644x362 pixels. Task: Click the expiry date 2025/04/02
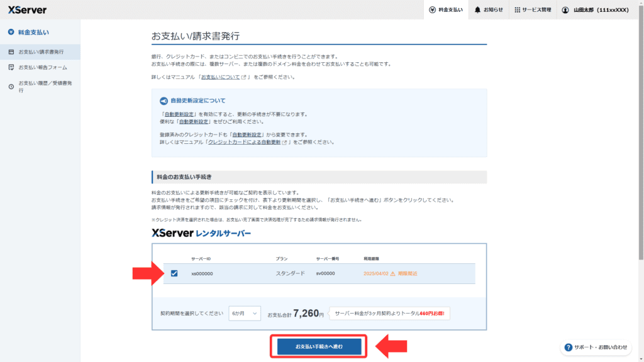(x=376, y=274)
